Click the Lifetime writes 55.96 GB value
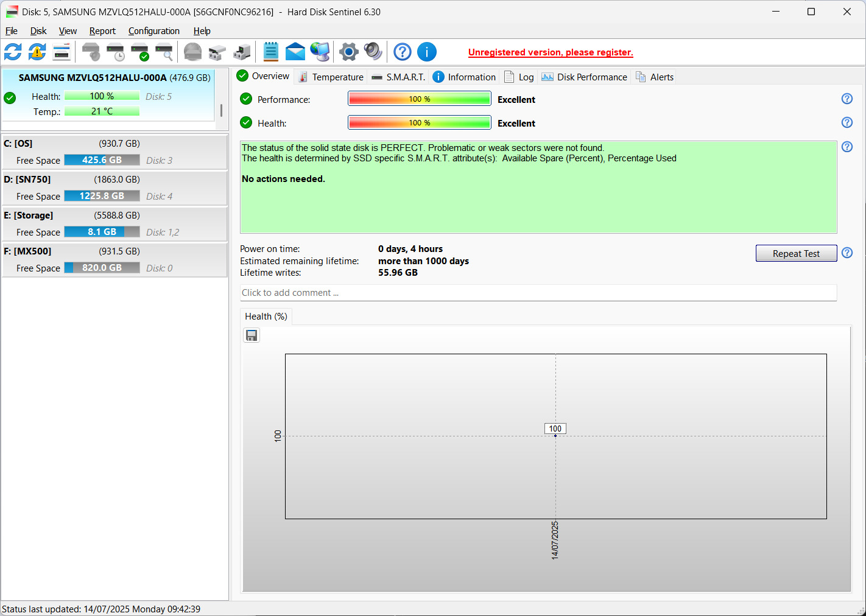The image size is (866, 616). [398, 273]
